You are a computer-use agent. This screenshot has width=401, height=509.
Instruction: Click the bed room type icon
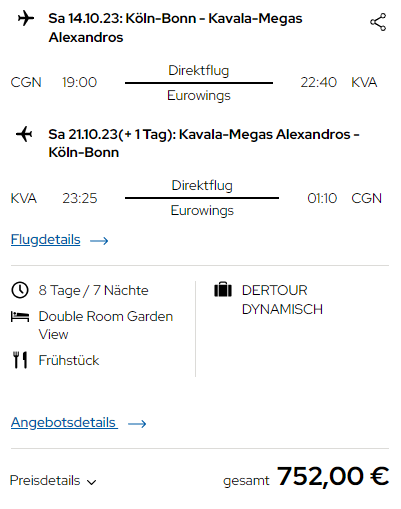20,316
